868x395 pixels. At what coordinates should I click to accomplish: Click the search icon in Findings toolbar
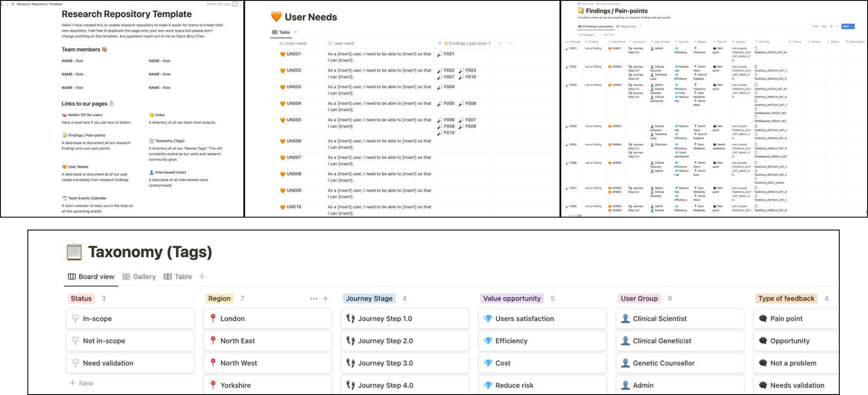coord(831,26)
